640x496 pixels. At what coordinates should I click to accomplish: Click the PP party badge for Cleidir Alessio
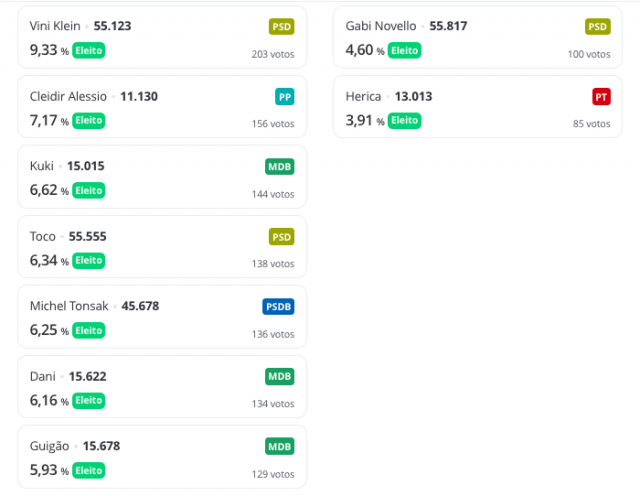[284, 97]
